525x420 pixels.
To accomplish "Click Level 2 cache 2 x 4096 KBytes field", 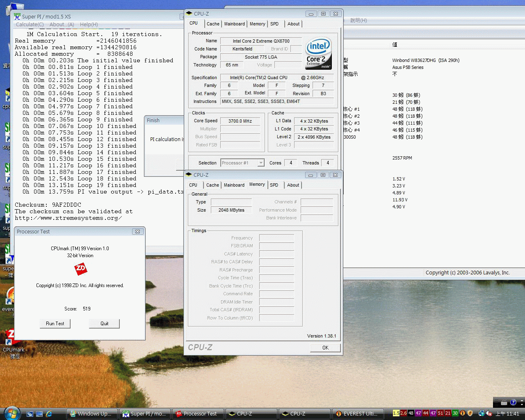I will (314, 137).
